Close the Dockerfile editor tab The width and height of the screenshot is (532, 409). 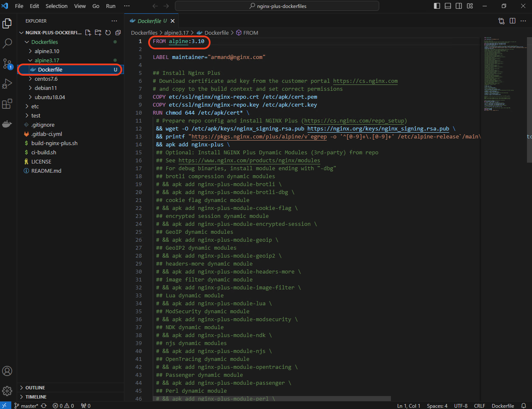click(x=172, y=21)
